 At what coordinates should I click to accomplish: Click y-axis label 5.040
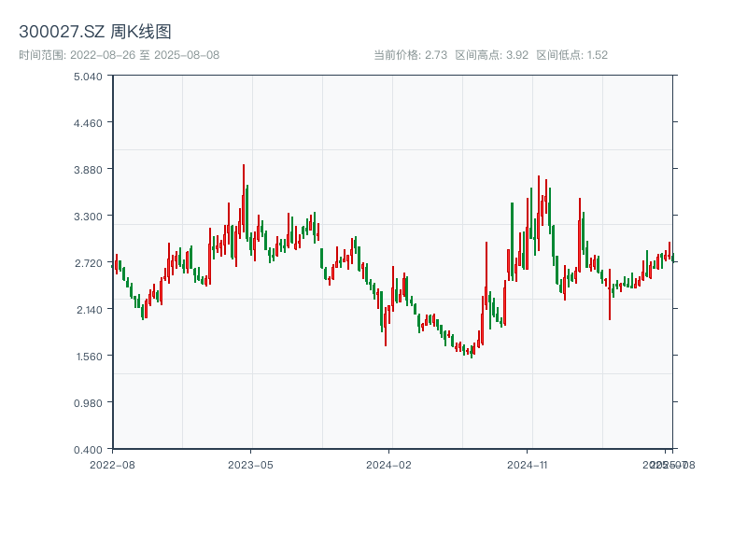point(88,77)
